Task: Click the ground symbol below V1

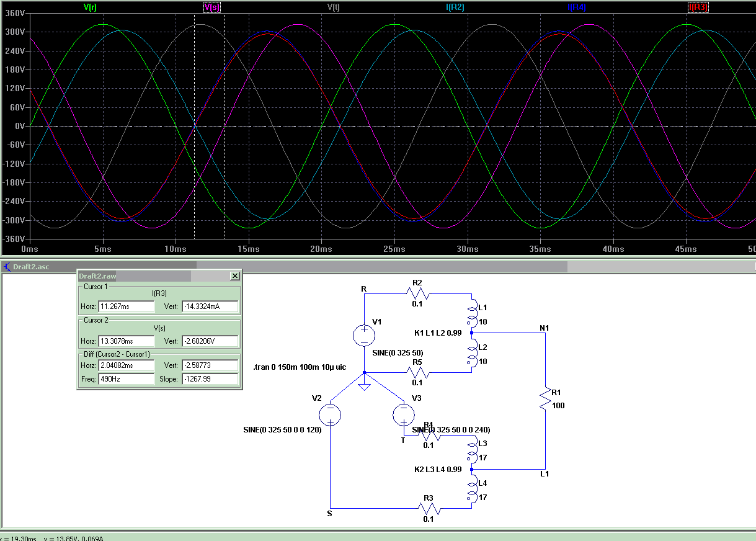Action: pos(364,386)
